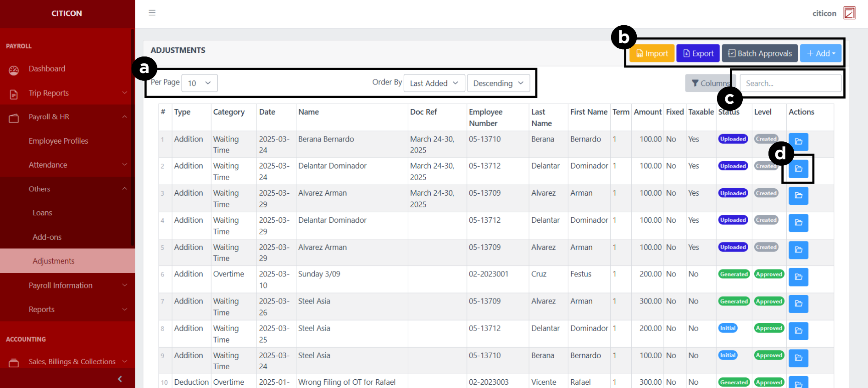This screenshot has height=388, width=868.
Task: Click the Import button
Action: [651, 53]
